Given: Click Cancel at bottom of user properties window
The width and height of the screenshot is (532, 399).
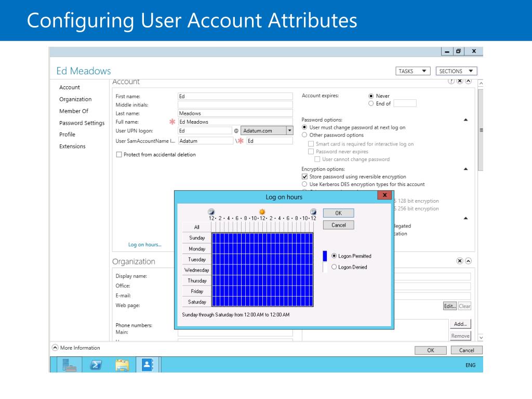Looking at the screenshot, I should (x=467, y=350).
